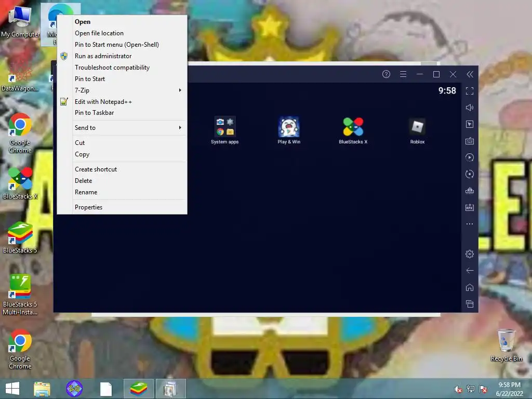The width and height of the screenshot is (532, 399).
Task: Click the BlueStacks volume speaker icon
Action: (470, 108)
